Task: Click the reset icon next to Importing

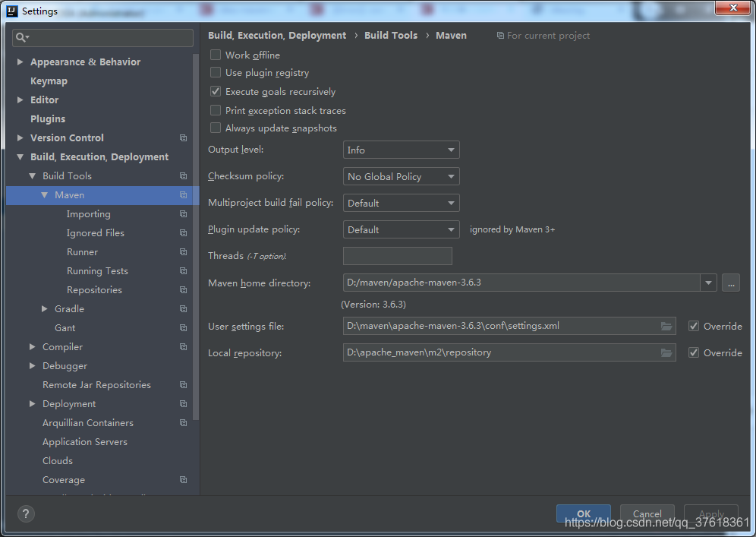Action: pyautogui.click(x=182, y=213)
